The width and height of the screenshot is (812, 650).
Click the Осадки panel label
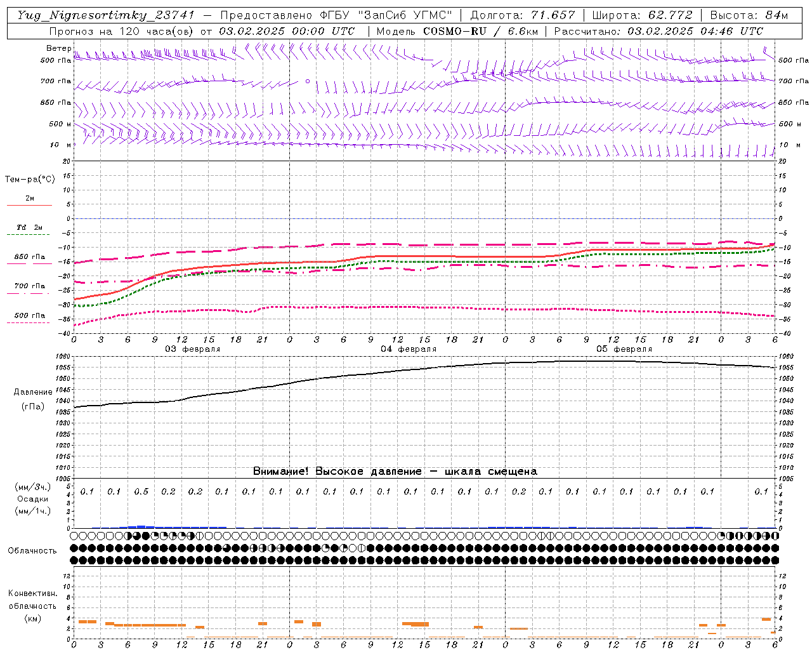[33, 499]
